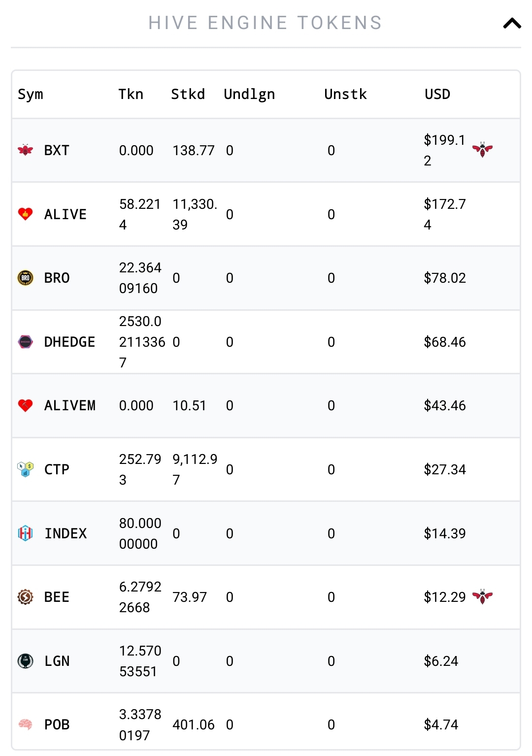Screen dimensions: 532x756
Task: Click the POB brain icon
Action: click(25, 724)
